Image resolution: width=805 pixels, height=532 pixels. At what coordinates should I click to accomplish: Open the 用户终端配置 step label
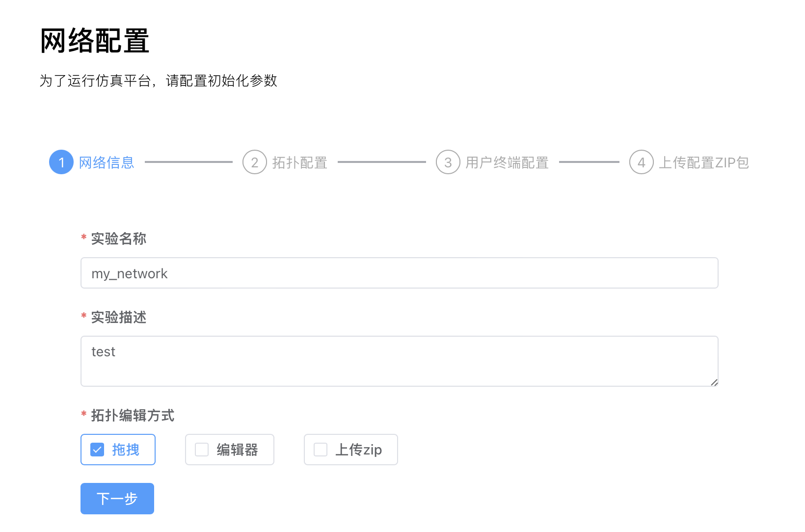pos(507,162)
